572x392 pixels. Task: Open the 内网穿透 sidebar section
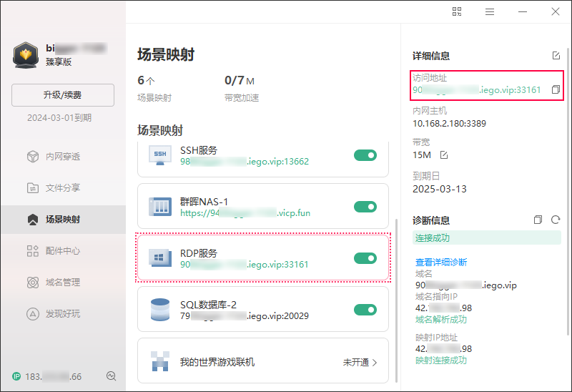(x=63, y=157)
